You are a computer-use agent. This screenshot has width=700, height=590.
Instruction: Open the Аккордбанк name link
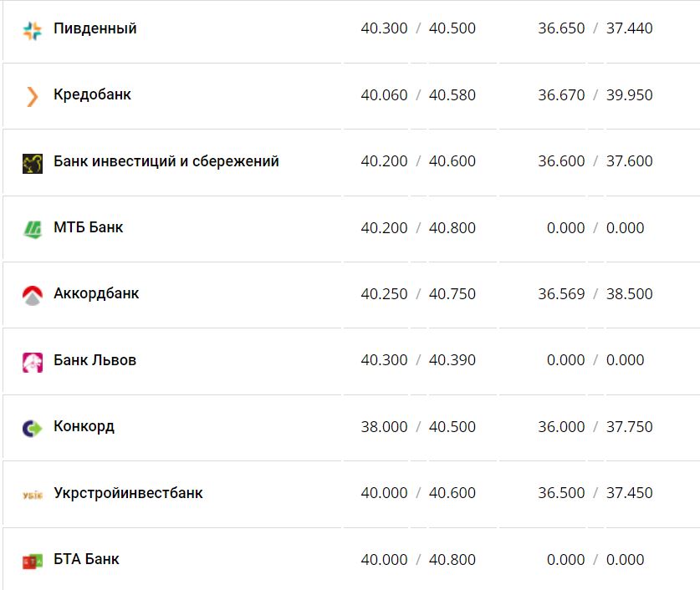pos(96,293)
